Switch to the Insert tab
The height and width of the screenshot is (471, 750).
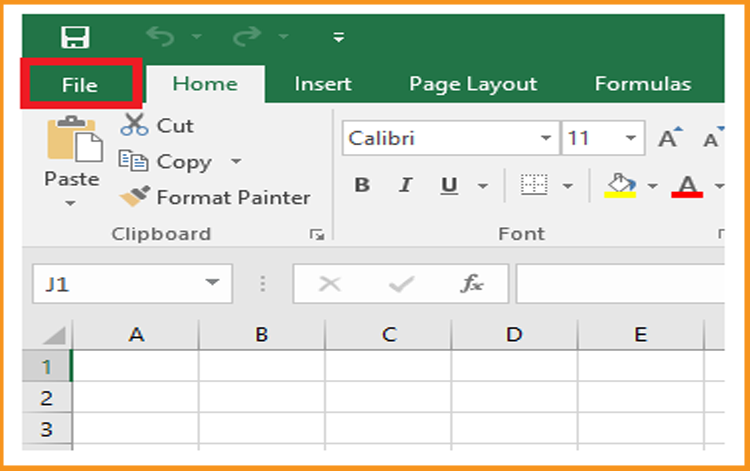point(323,84)
